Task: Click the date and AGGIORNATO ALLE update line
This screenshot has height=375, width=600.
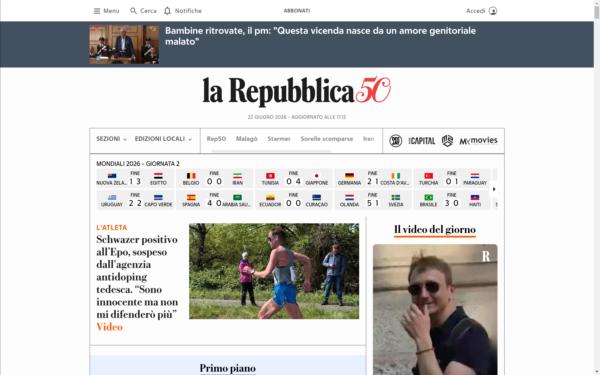Action: coord(297,117)
